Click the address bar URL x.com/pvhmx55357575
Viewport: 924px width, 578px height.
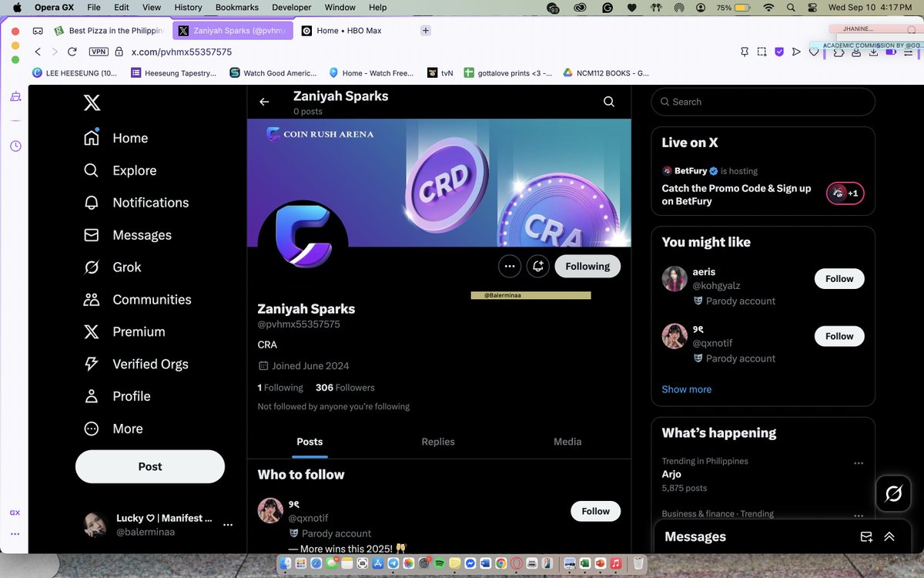[x=182, y=52]
